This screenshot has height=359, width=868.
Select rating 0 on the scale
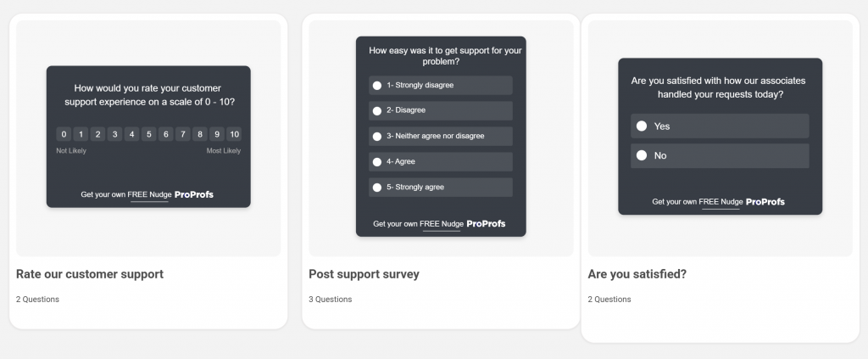(x=64, y=134)
